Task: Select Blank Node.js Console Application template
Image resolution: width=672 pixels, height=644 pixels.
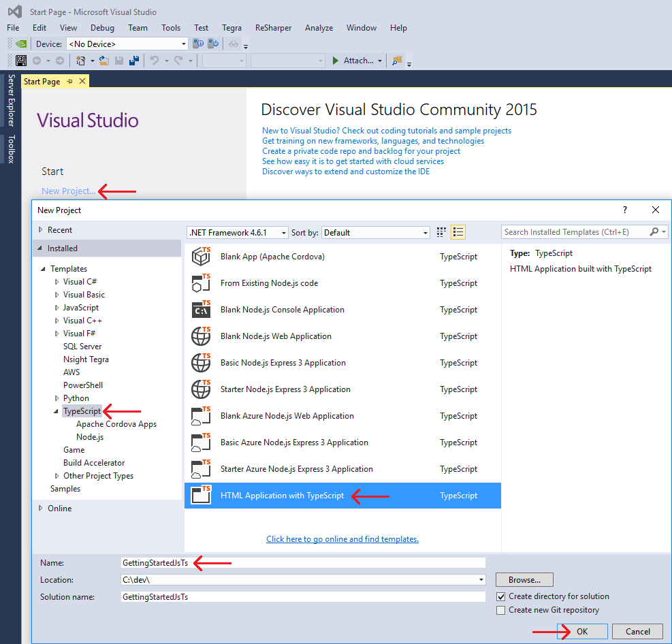Action: click(282, 310)
